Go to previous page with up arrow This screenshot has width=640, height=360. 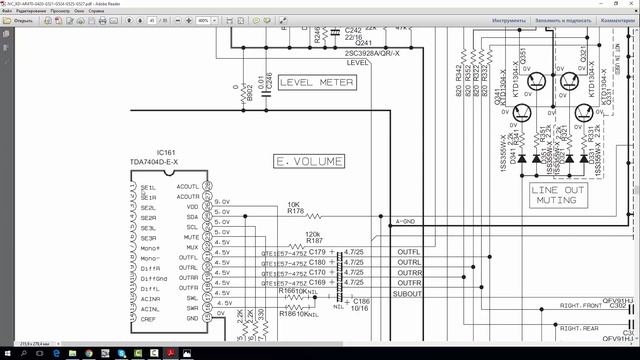[x=129, y=20]
